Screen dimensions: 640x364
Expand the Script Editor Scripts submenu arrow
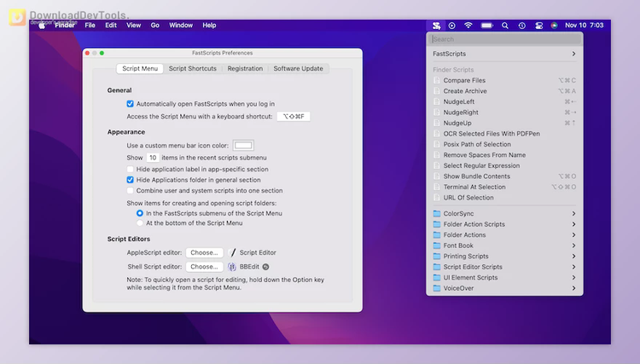click(573, 267)
